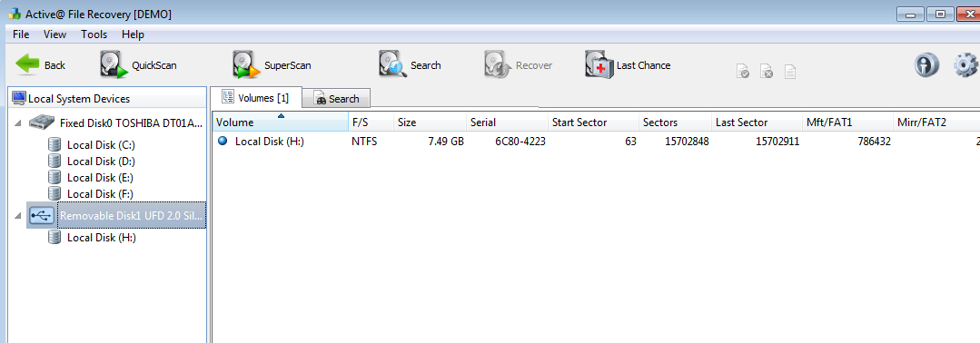Select Local Disk (H:) in device tree
This screenshot has height=343, width=980.
(101, 238)
